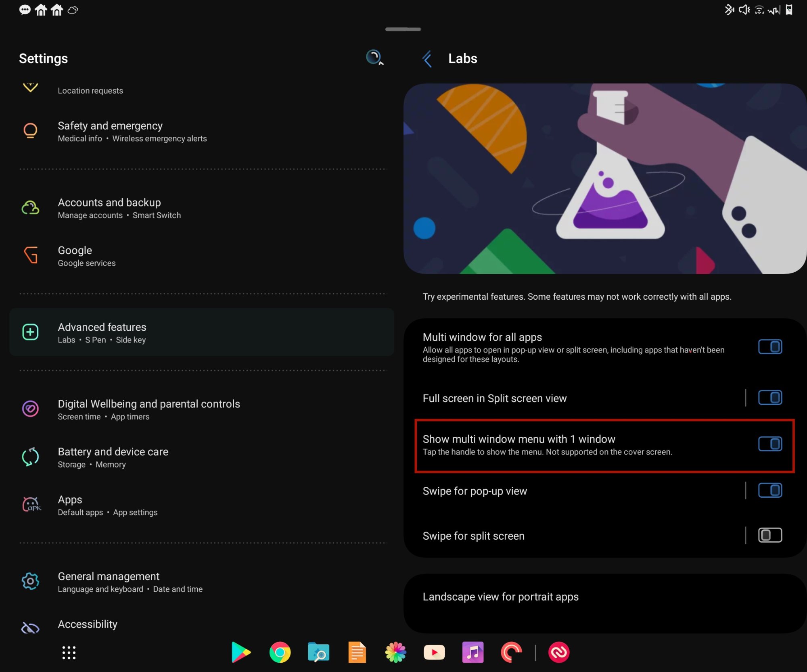This screenshot has height=672, width=807.
Task: Tap the cloud weather notification icon
Action: (73, 10)
